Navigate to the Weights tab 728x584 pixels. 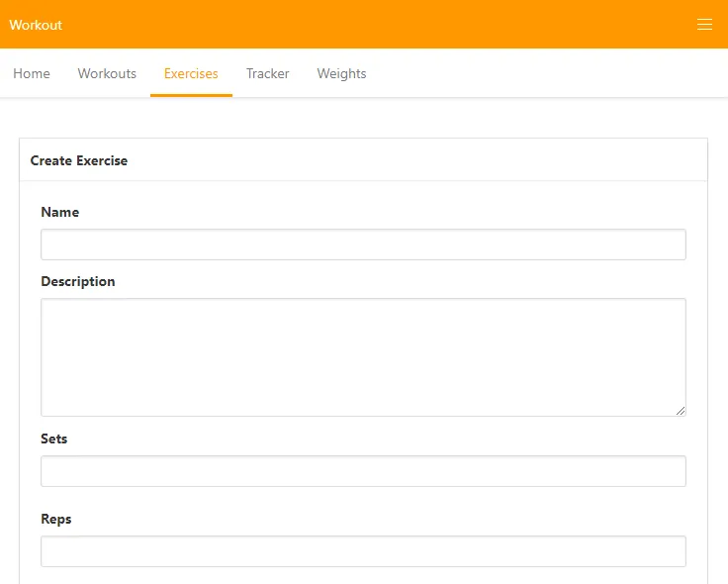pos(341,73)
